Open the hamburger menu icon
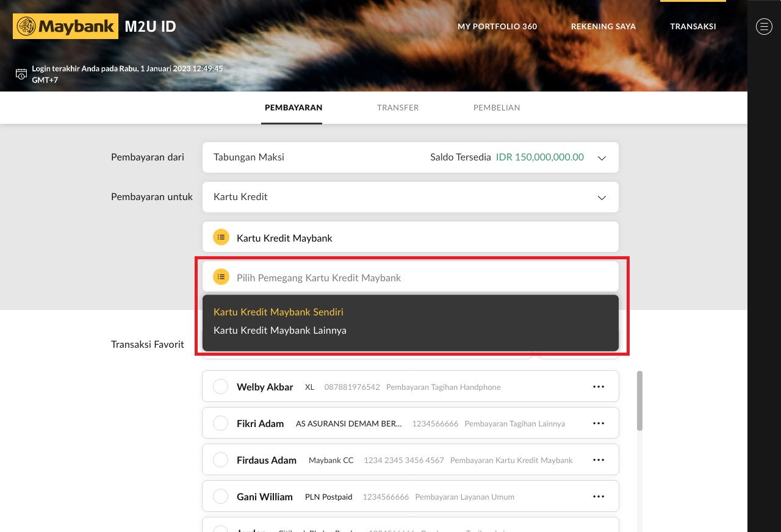Image resolution: width=781 pixels, height=532 pixels. [x=764, y=26]
